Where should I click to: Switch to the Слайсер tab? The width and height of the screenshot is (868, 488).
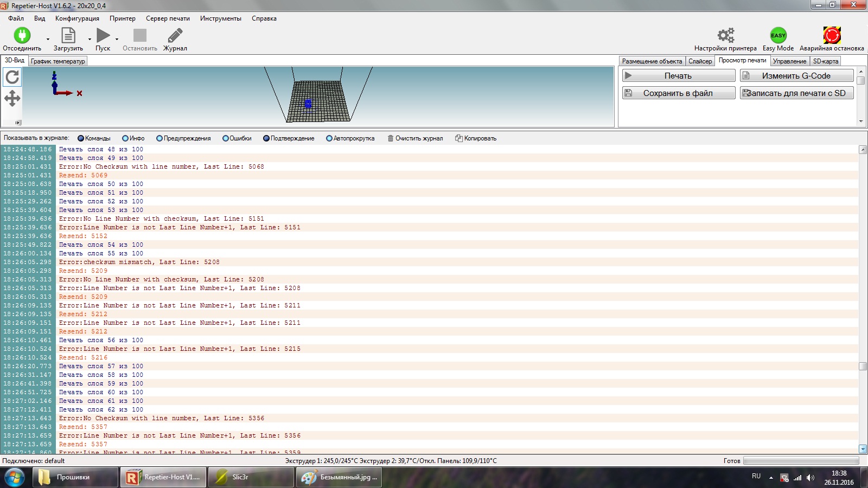click(700, 61)
